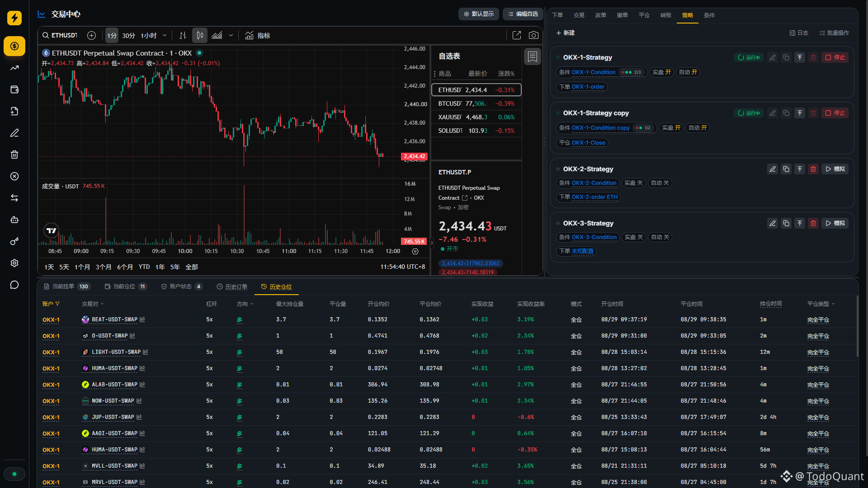Click 新建 to create a strategy

[x=565, y=33]
